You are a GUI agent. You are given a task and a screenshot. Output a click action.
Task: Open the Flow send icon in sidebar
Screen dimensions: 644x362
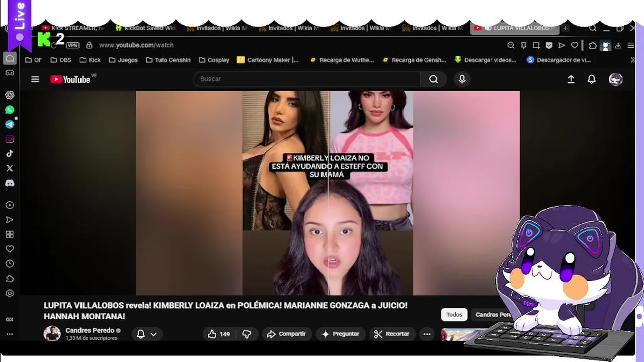pos(10,220)
